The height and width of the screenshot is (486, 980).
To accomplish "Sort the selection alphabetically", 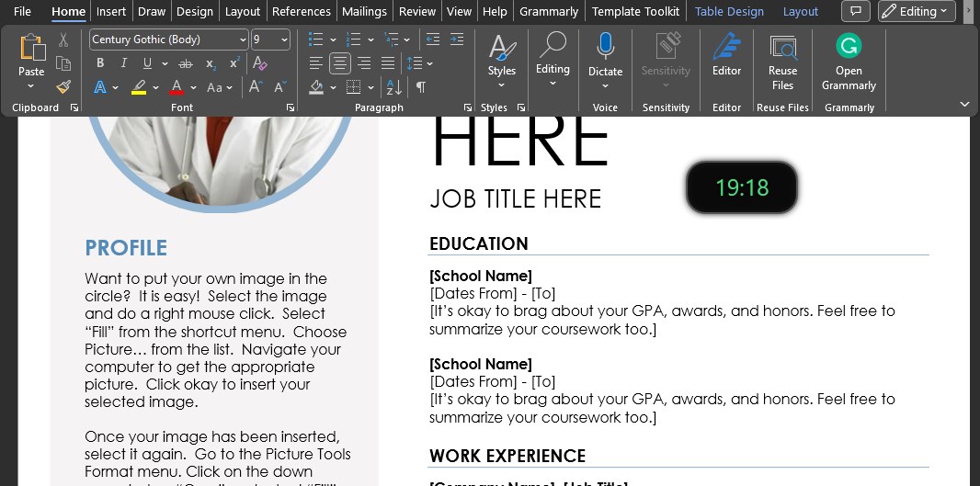I will tap(393, 87).
